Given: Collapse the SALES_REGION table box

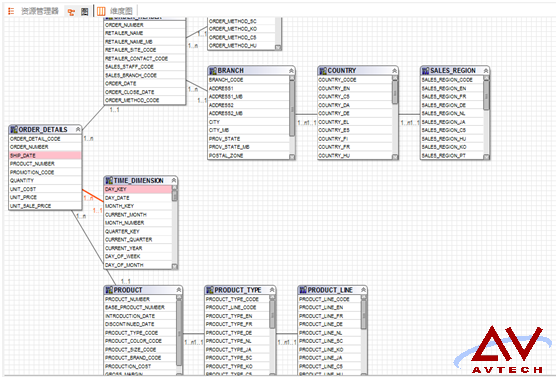Looking at the screenshot, I should 486,71.
